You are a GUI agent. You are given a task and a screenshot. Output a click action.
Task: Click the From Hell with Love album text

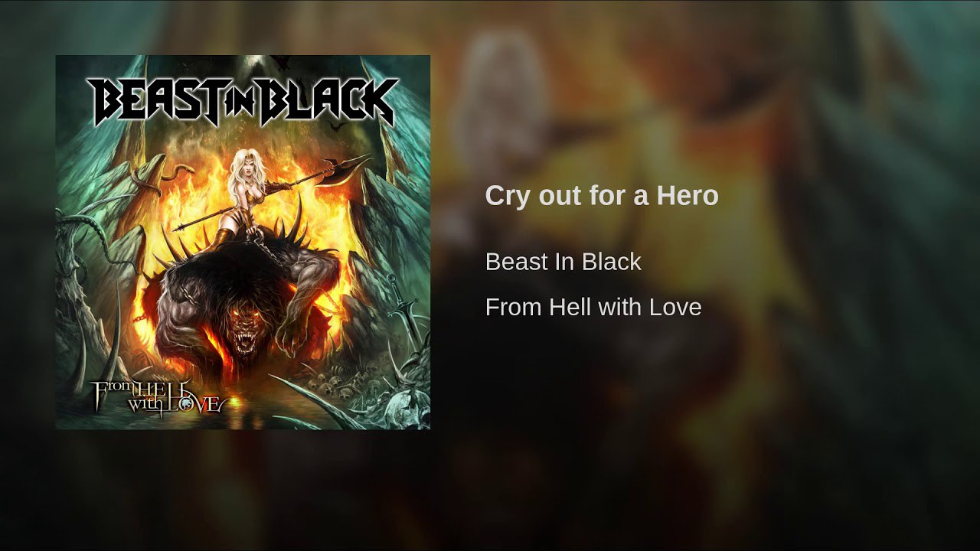click(593, 307)
